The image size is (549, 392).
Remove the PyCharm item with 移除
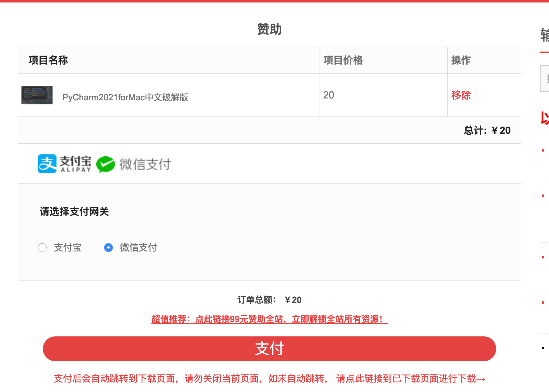pyautogui.click(x=461, y=95)
